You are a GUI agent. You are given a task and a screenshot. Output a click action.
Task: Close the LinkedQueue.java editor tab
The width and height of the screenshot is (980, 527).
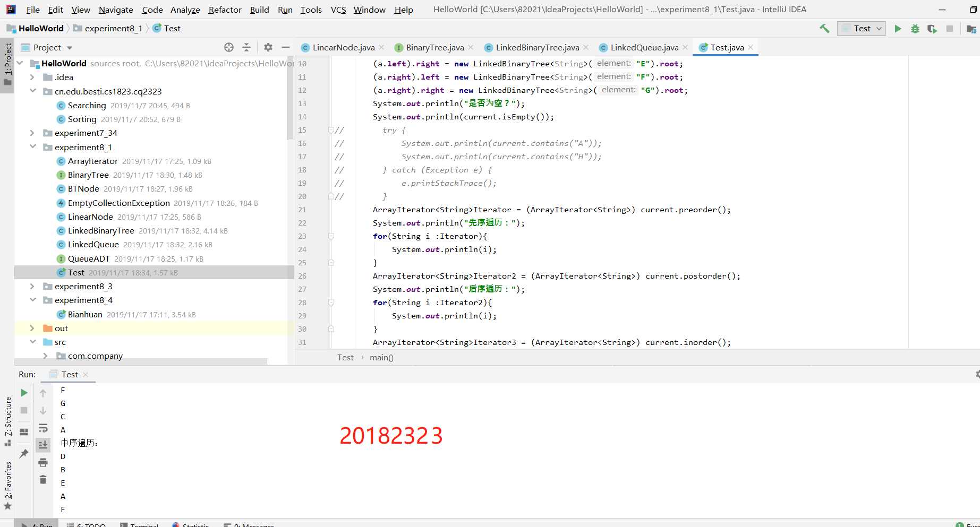685,47
